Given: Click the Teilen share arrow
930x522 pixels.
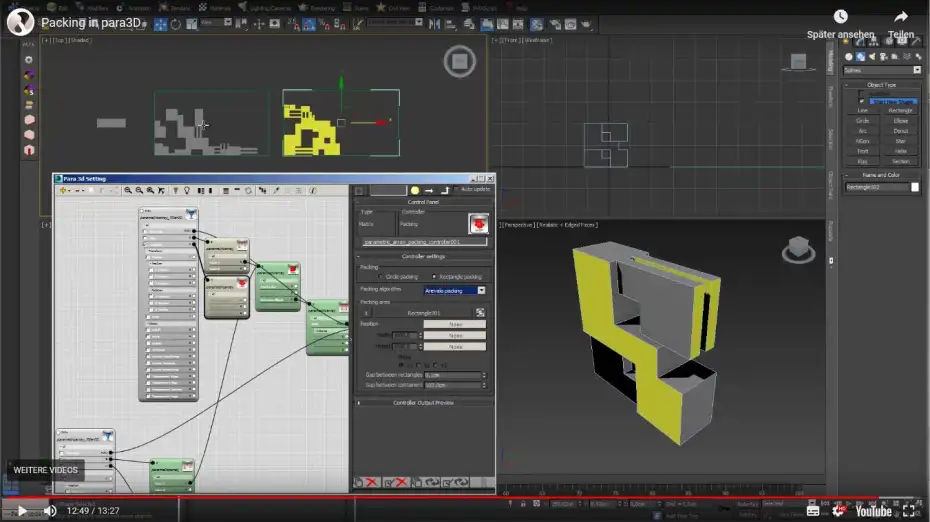Looking at the screenshot, I should pos(901,17).
